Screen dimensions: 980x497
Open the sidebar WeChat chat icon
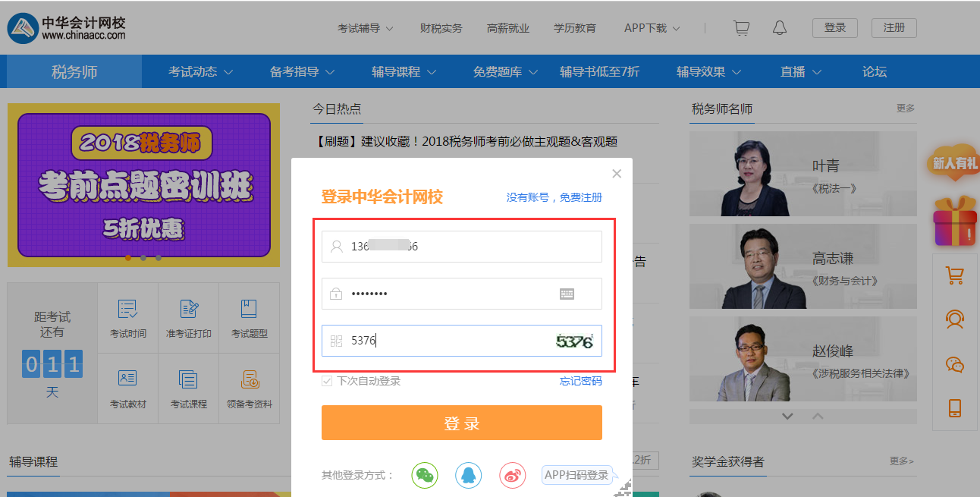pyautogui.click(x=955, y=364)
